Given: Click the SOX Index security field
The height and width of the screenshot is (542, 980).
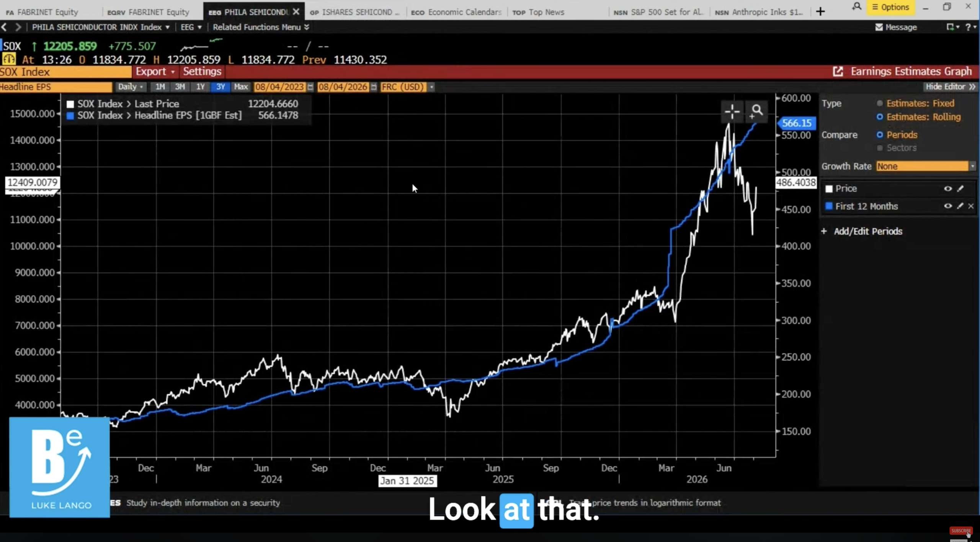Looking at the screenshot, I should [x=65, y=72].
